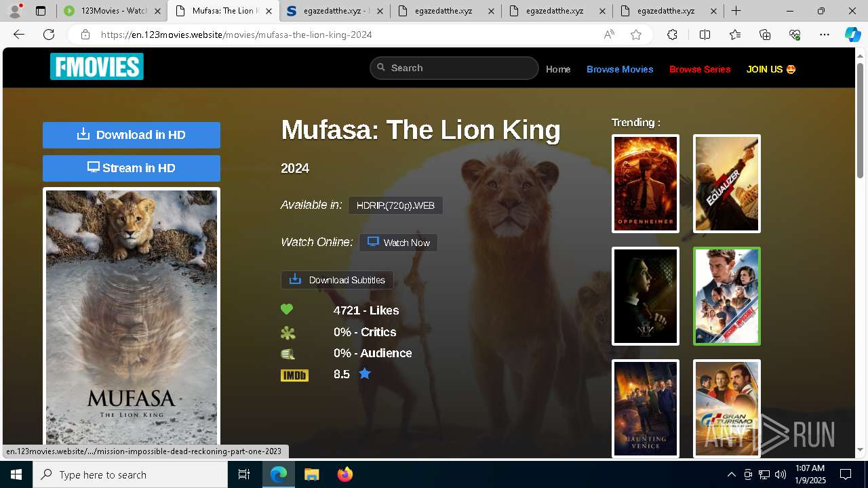Open the Oppenheimer trending poster

[x=646, y=184]
